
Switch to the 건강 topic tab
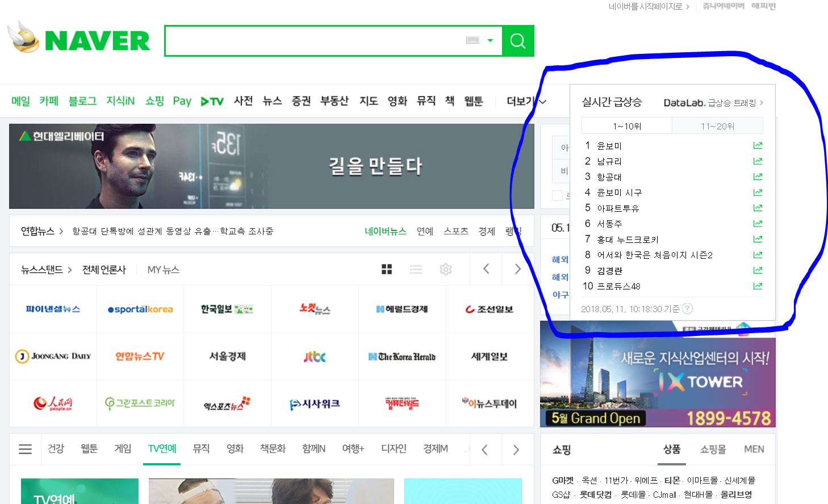[x=56, y=449]
